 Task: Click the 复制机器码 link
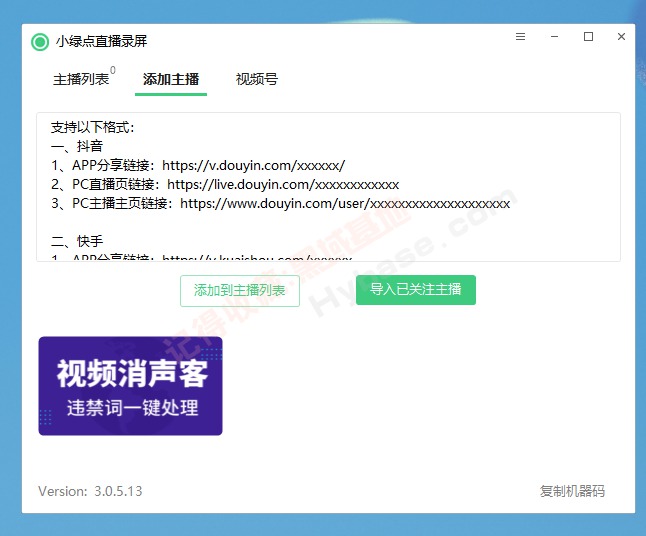coord(572,491)
